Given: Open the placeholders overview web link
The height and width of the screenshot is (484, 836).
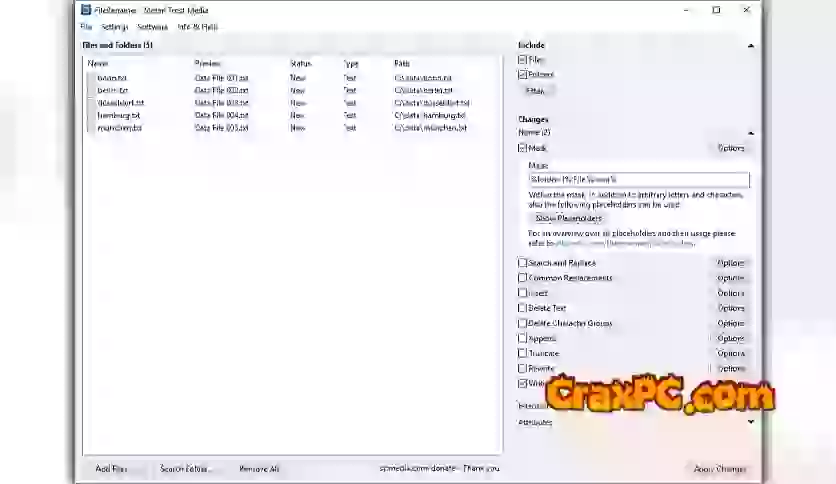Looking at the screenshot, I should (x=624, y=243).
